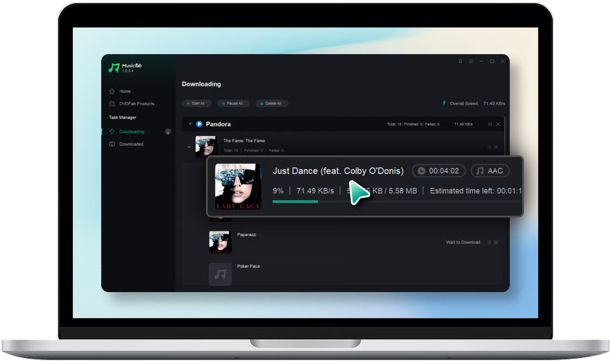The image size is (611, 364).
Task: Click the Wait to Download status
Action: pyautogui.click(x=463, y=242)
